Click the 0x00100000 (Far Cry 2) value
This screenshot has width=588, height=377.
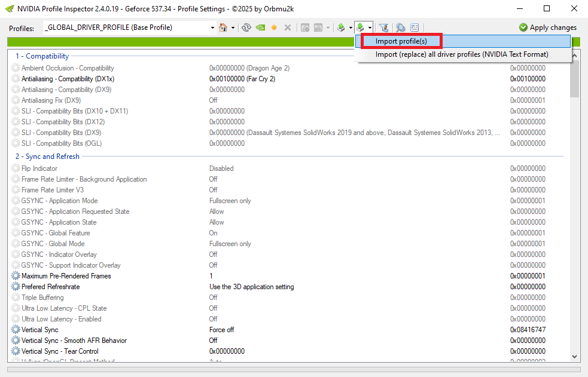pos(242,79)
